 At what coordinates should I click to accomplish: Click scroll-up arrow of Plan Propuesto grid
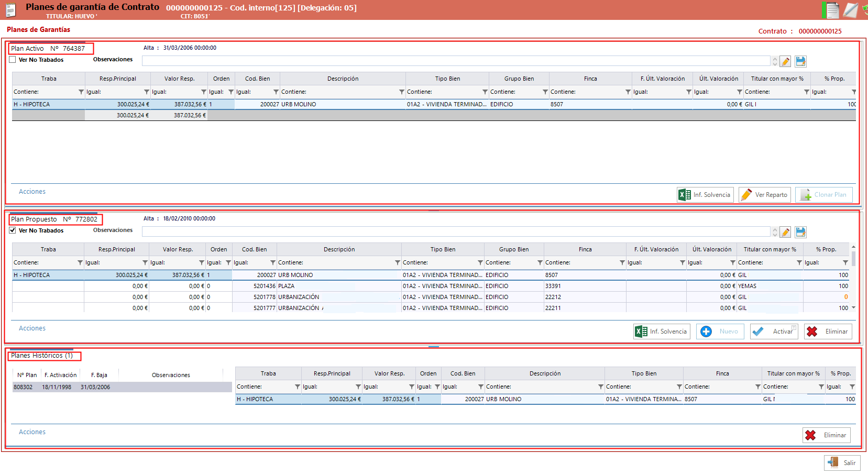853,247
